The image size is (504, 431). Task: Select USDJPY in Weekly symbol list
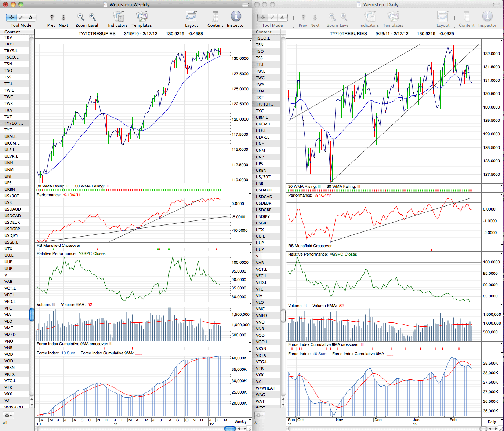point(15,235)
